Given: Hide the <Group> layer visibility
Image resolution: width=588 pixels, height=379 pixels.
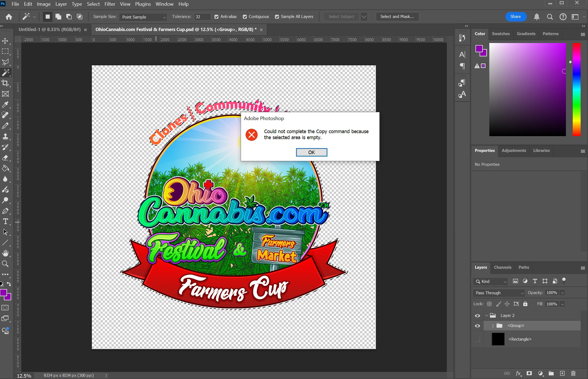Looking at the screenshot, I should click(x=477, y=326).
